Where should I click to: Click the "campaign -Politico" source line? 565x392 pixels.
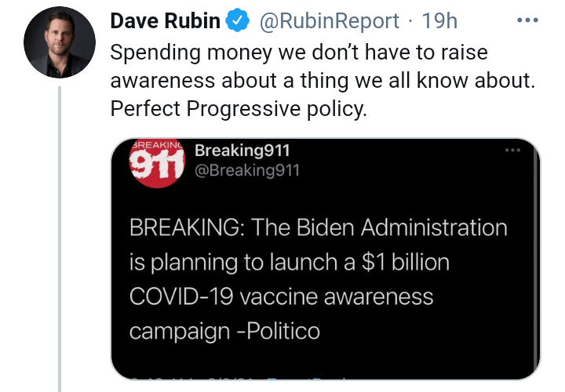click(x=224, y=331)
